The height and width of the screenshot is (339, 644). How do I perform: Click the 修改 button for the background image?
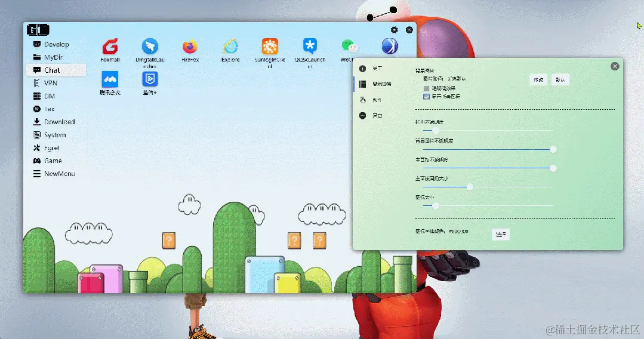(538, 80)
